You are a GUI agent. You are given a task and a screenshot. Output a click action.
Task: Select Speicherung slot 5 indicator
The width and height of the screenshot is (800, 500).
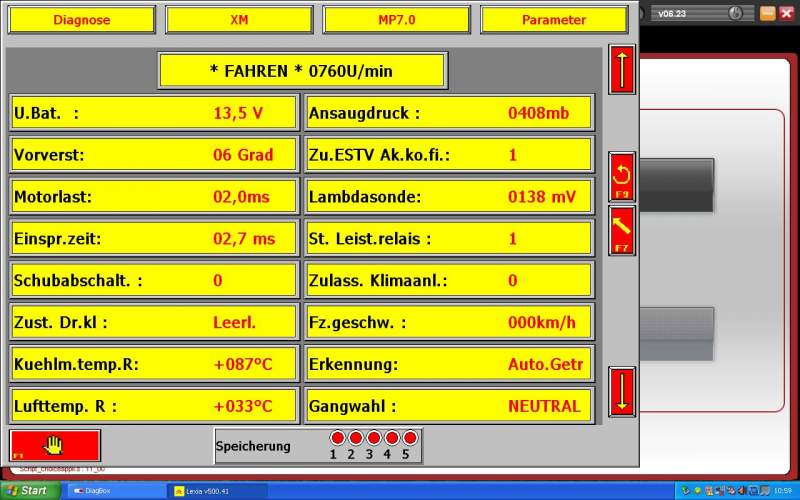click(x=410, y=438)
